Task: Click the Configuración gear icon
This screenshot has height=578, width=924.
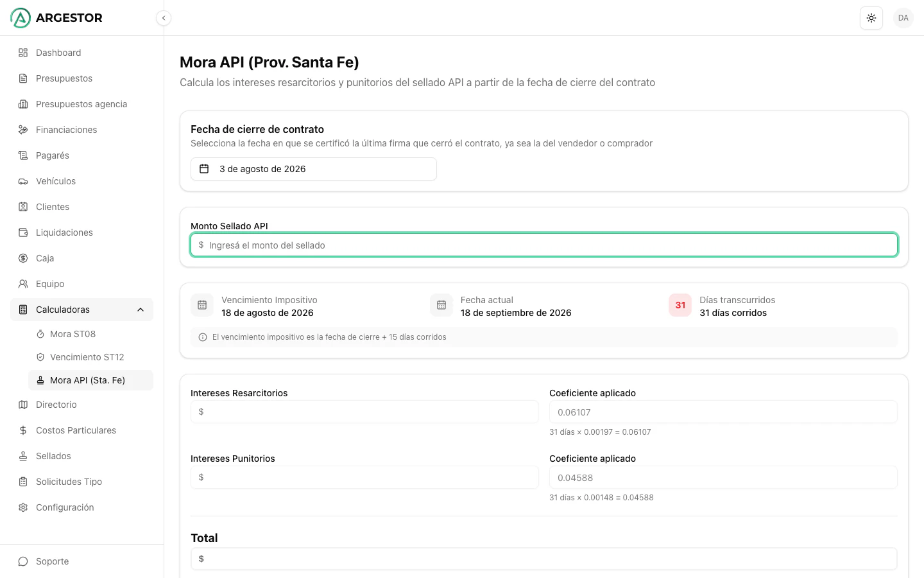Action: coord(23,507)
